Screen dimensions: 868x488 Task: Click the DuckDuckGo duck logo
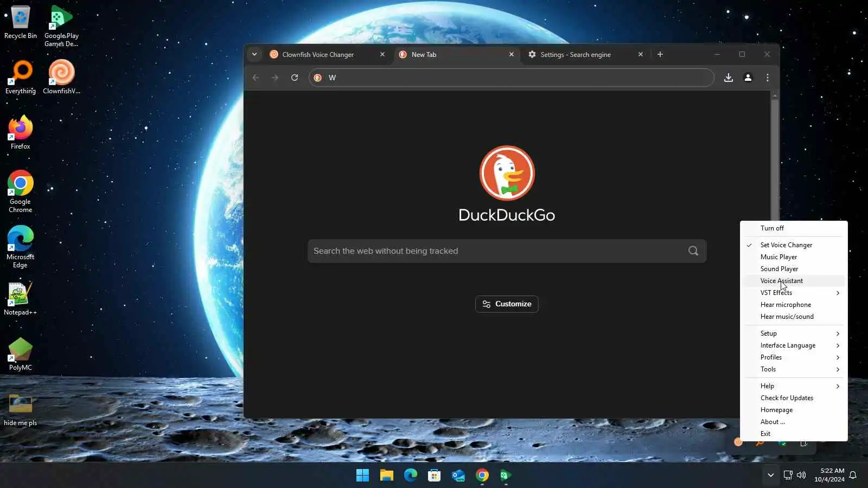tap(507, 173)
